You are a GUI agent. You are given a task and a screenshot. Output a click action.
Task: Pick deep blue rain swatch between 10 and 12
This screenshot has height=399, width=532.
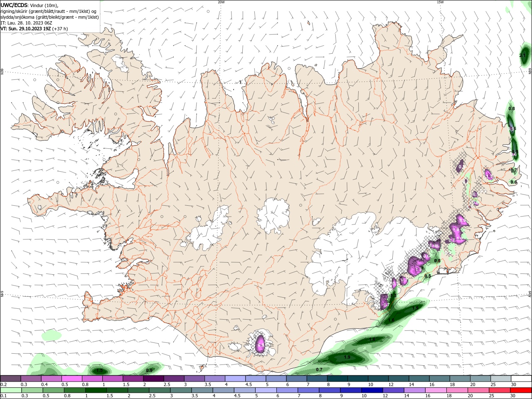[x=371, y=390]
